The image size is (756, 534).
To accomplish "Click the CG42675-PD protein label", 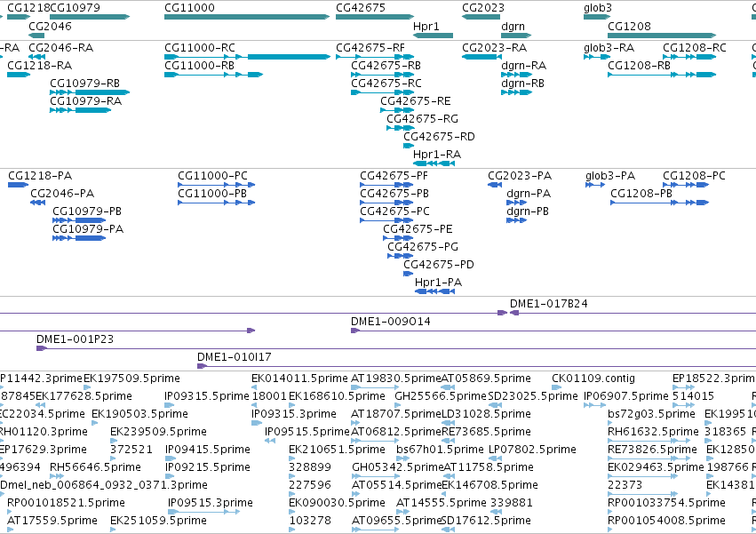I will 439,265.
